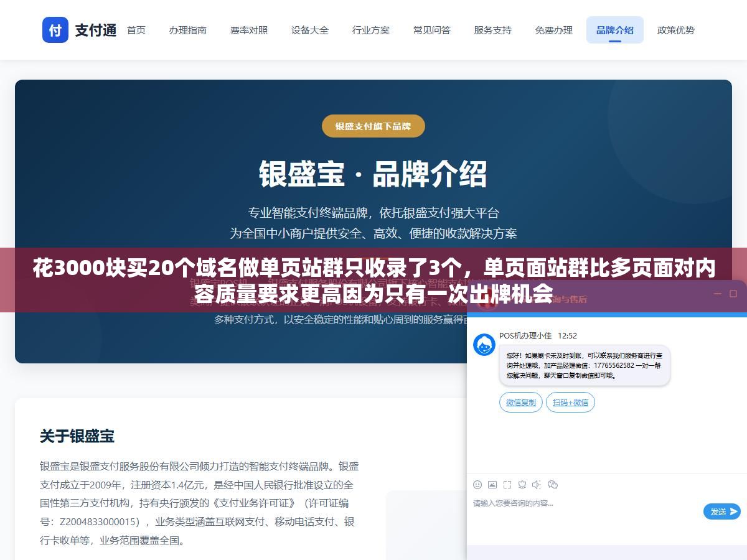The height and width of the screenshot is (560, 747).
Task: Insert an emoji in chat toolbar
Action: coord(477,485)
